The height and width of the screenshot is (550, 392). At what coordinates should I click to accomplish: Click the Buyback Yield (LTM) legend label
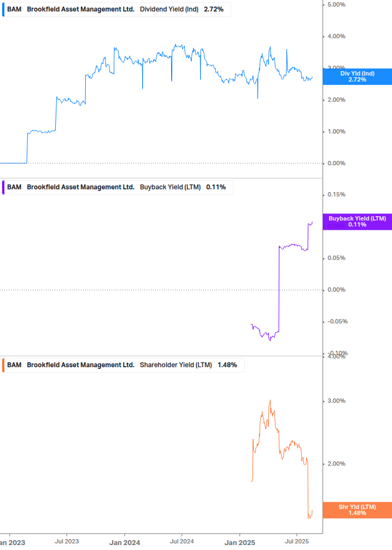(x=170, y=187)
